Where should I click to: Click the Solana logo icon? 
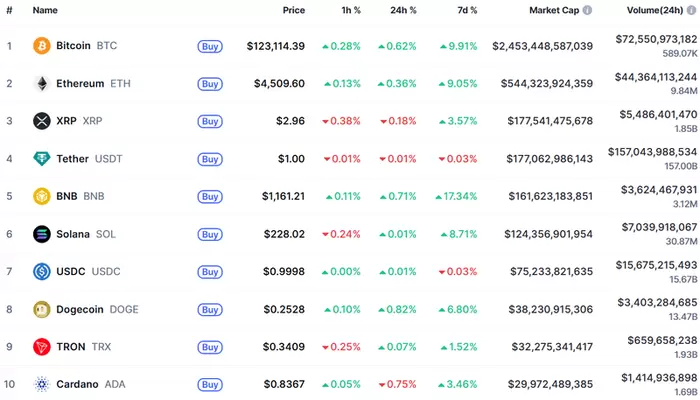(x=41, y=234)
